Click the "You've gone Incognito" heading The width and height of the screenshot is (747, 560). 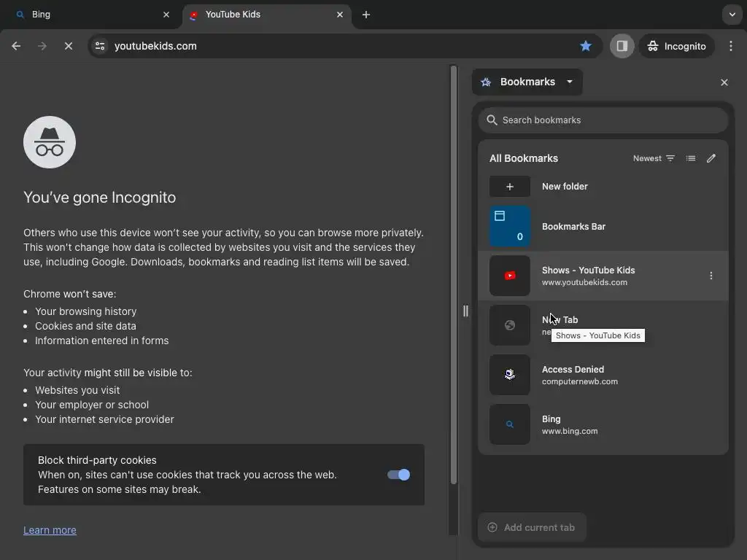(99, 198)
